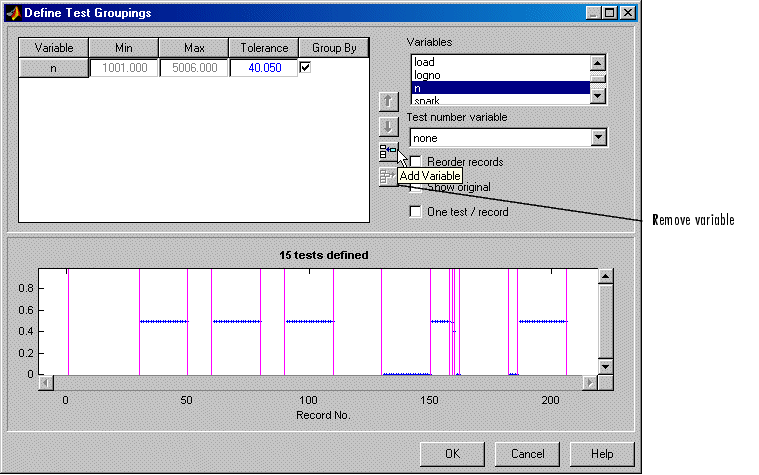Click the OK button
Image resolution: width=759 pixels, height=475 pixels.
pyautogui.click(x=452, y=454)
